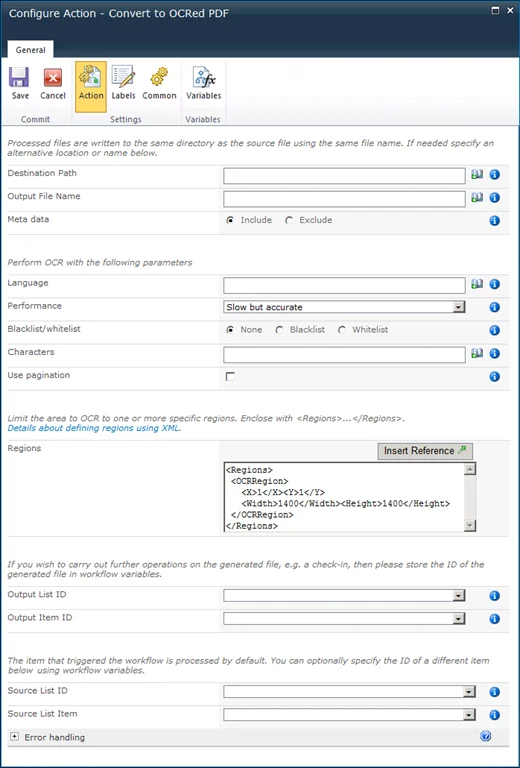Open Details about defining regions using XML link
The height and width of the screenshot is (768, 520).
point(94,429)
